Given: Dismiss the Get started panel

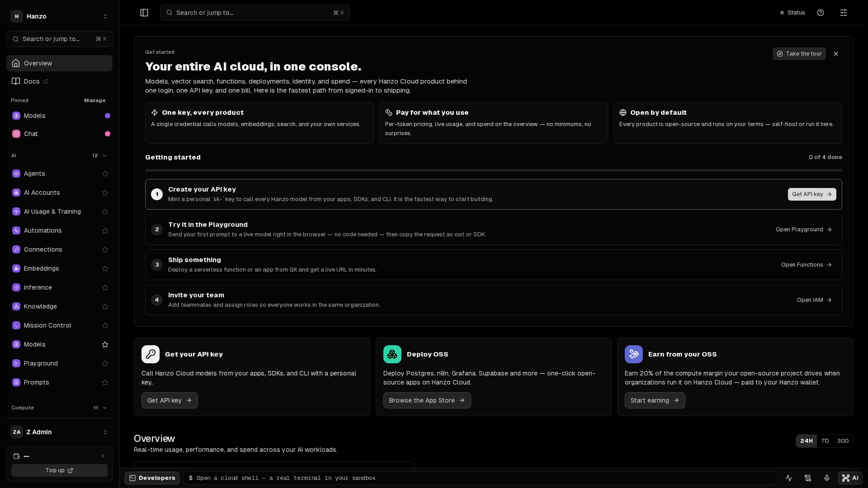Looking at the screenshot, I should point(836,54).
